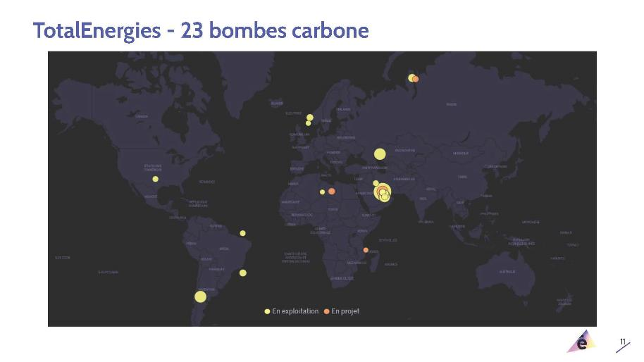The height and width of the screenshot is (362, 644).
Task: Click the orange 'En projet' legend dot
Action: (x=326, y=311)
